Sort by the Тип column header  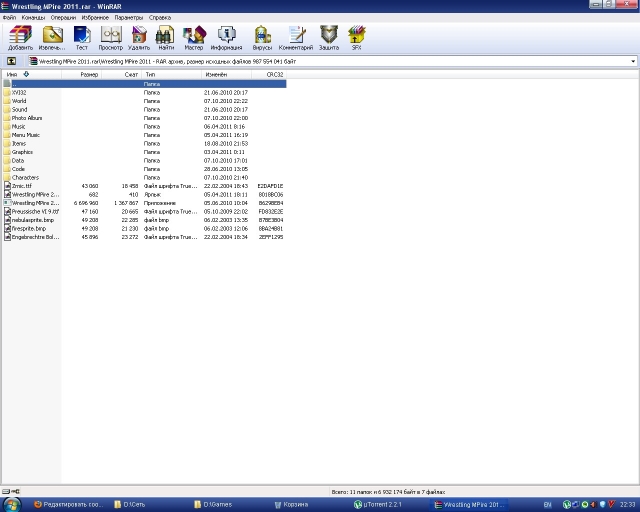[x=171, y=74]
